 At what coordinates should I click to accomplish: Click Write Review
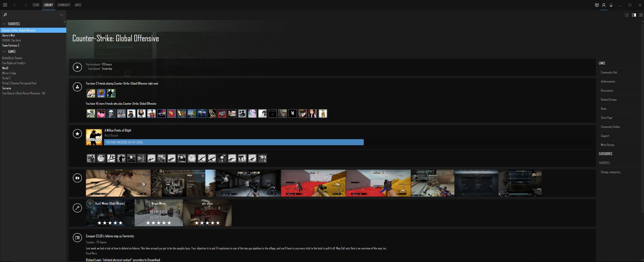tap(607, 145)
